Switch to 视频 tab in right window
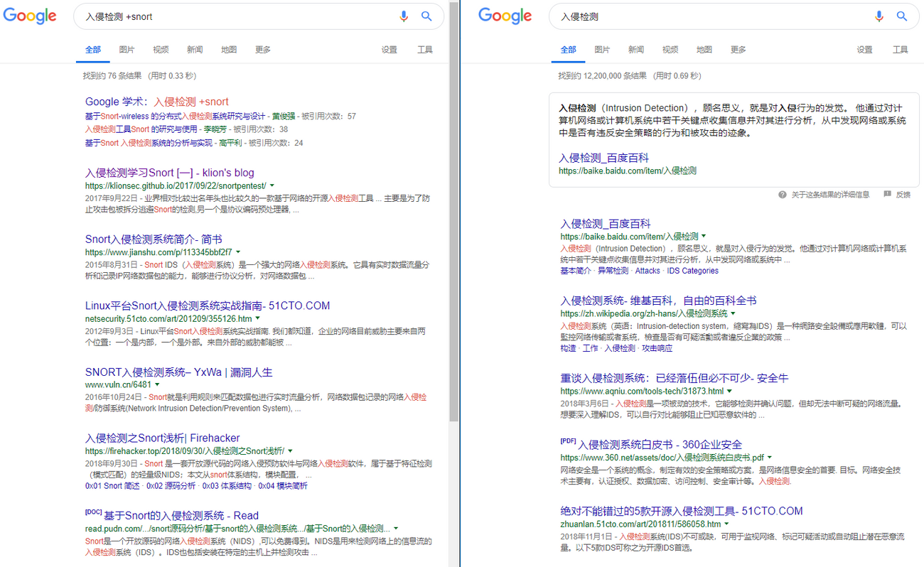The width and height of the screenshot is (924, 567). click(670, 50)
